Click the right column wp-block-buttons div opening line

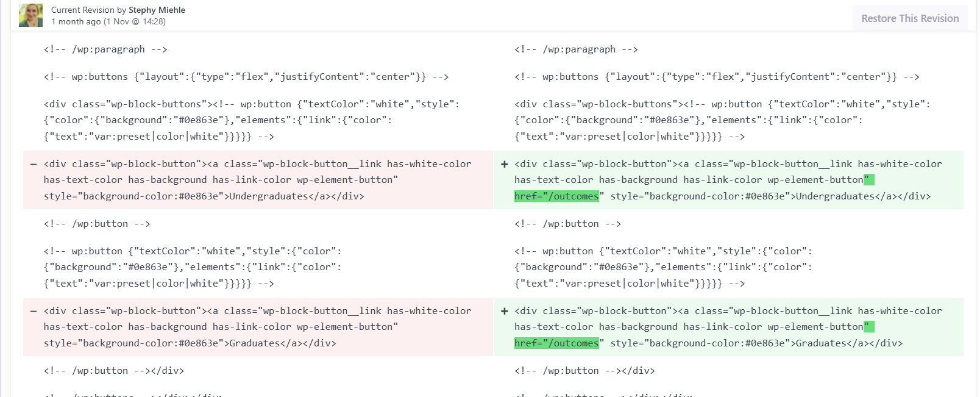tap(722, 104)
